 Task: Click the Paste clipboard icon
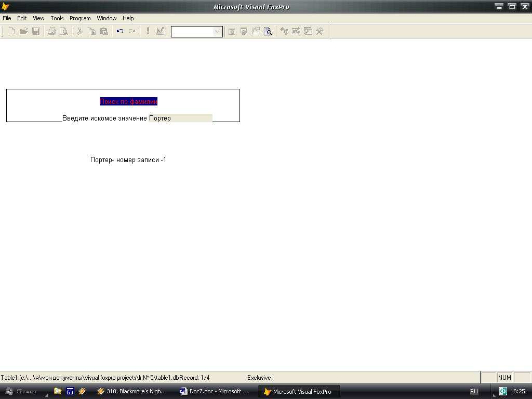point(104,31)
